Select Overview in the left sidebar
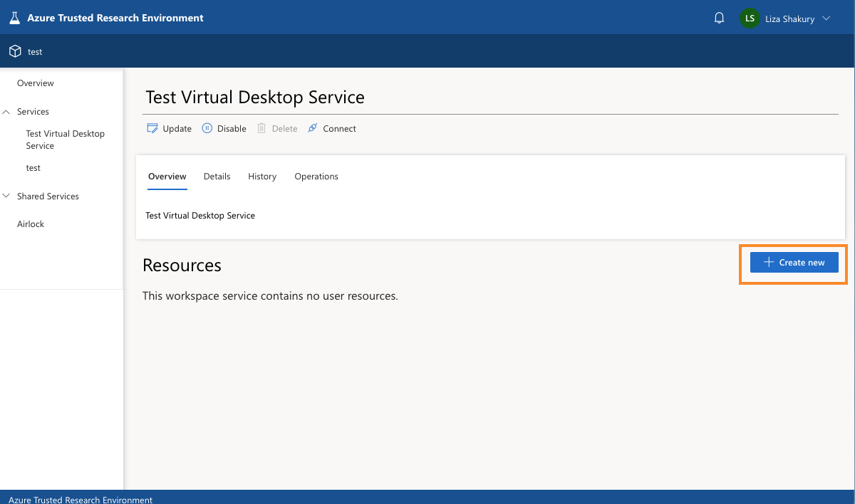The image size is (855, 504). 35,83
